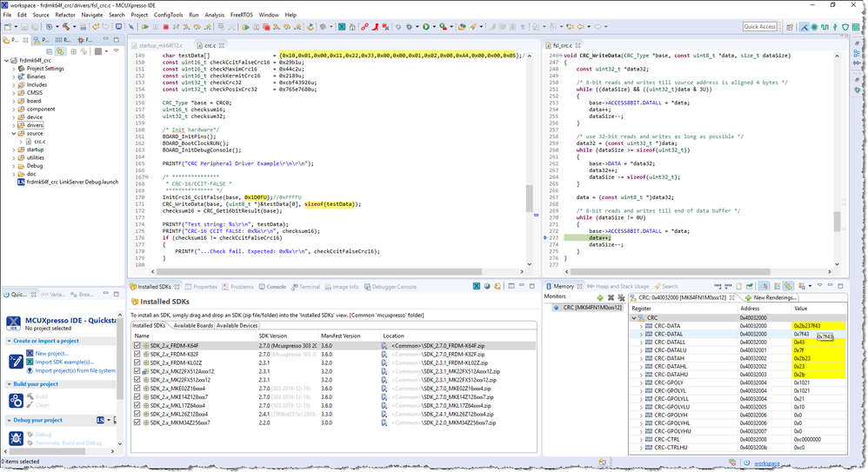Uncheck the SDK_2.x_FRDM-K64F checkbox
This screenshot has width=868, height=472.
point(137,345)
